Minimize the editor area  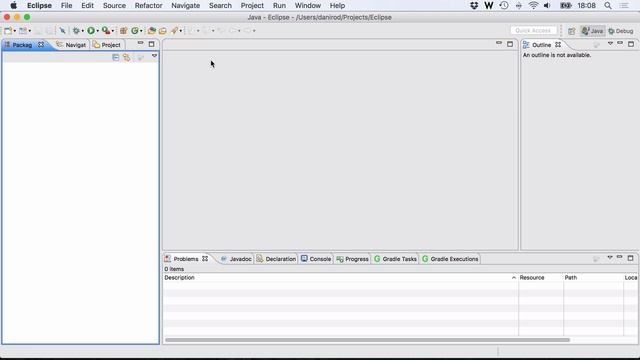pos(499,43)
